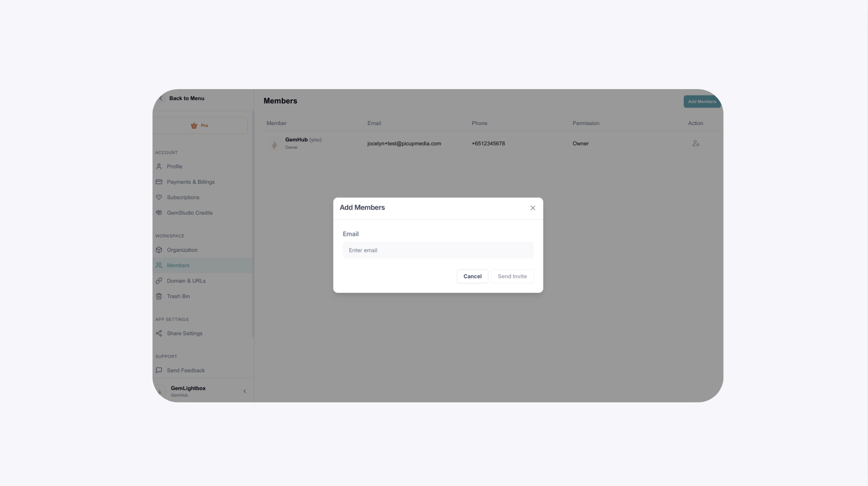
Task: Go to Members menu item
Action: [203, 265]
